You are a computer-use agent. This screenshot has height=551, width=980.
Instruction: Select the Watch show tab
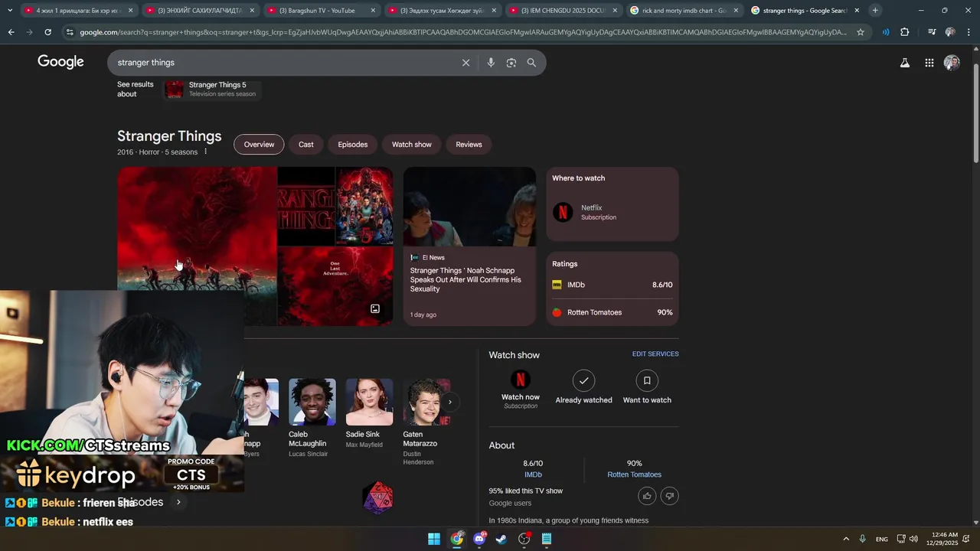coord(412,145)
